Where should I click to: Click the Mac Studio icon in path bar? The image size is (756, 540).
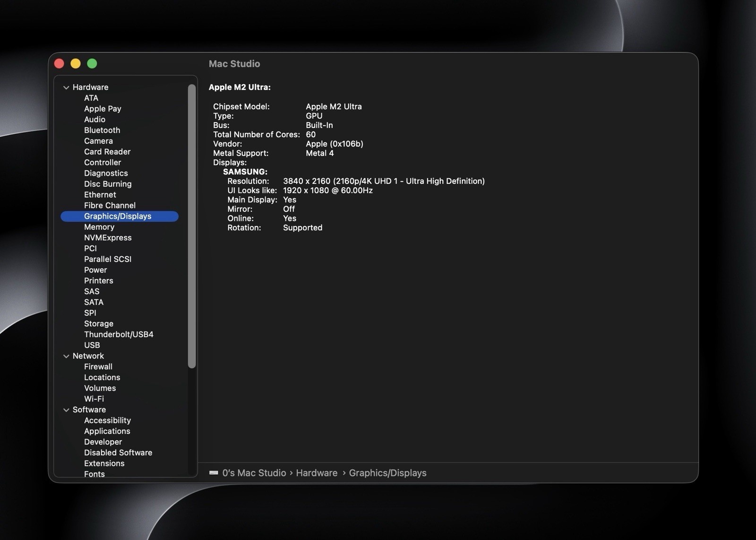pyautogui.click(x=214, y=473)
